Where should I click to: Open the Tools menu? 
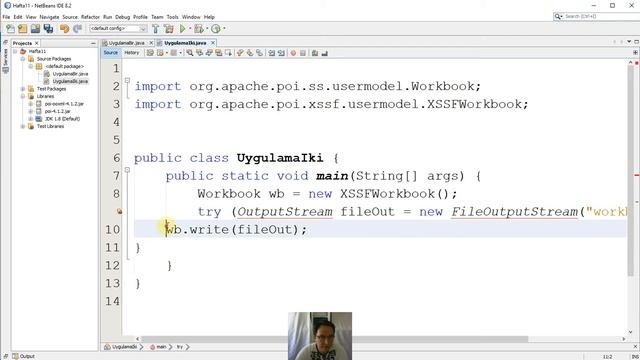point(172,17)
